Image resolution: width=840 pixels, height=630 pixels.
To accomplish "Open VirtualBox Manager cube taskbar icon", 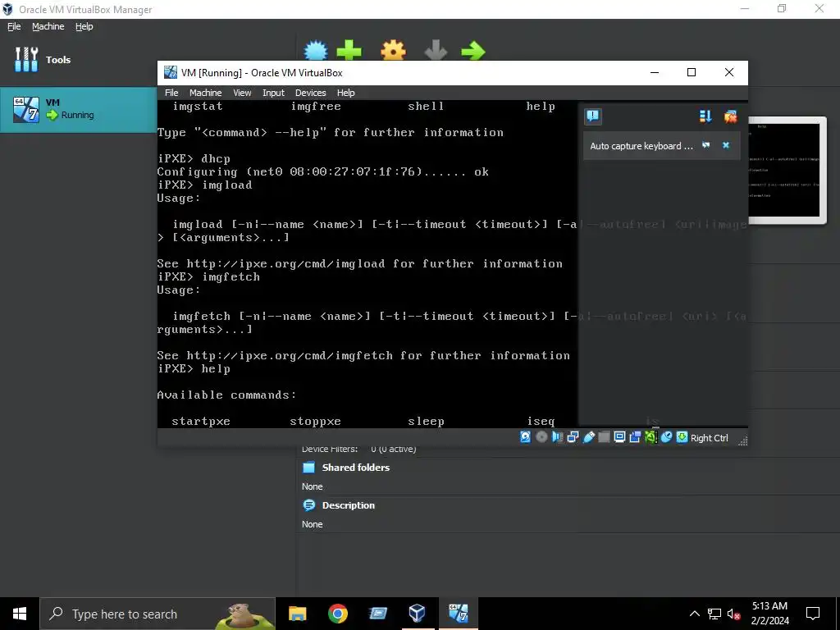I will click(417, 614).
